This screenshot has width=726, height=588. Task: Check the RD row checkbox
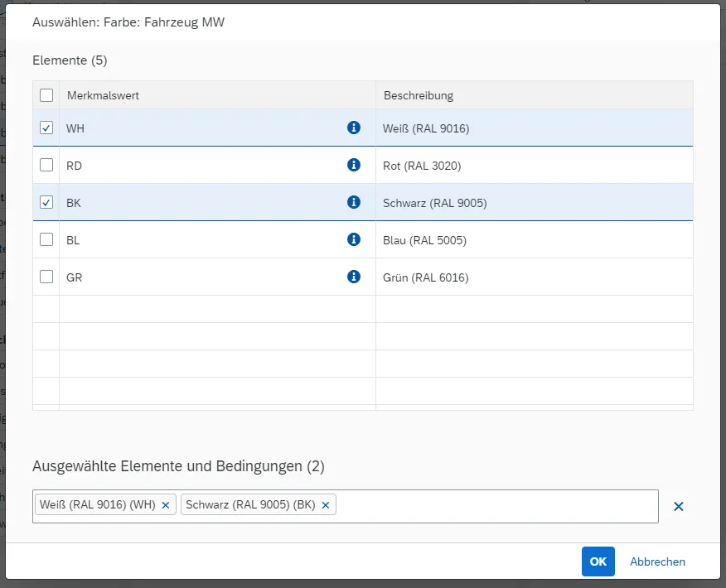46,166
